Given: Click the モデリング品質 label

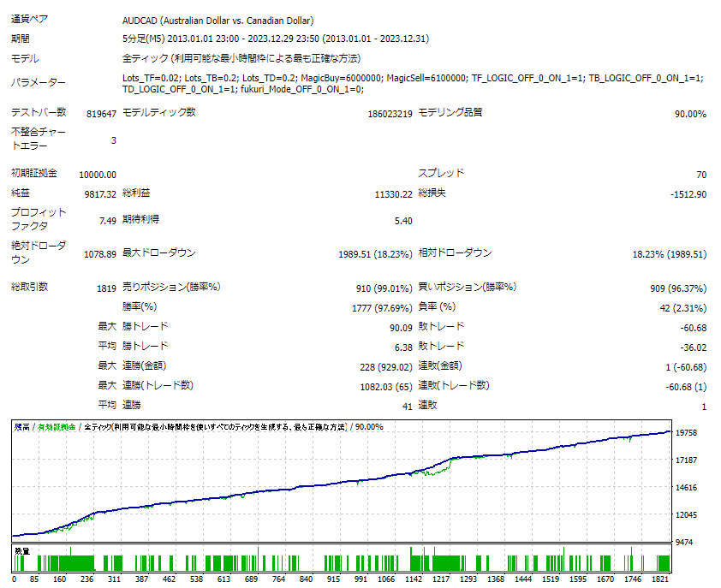Looking at the screenshot, I should tap(450, 112).
